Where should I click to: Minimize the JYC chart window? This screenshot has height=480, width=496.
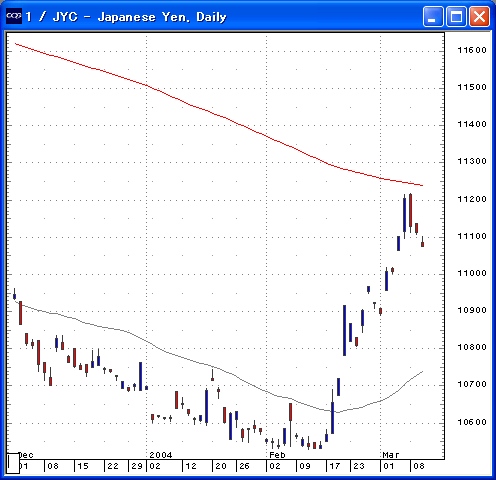(433, 16)
